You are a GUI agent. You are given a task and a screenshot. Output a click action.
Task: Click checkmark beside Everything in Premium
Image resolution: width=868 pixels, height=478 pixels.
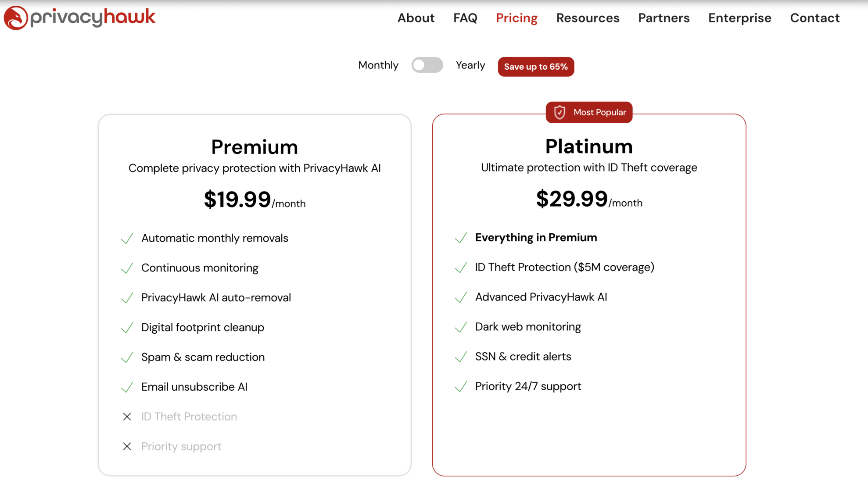tap(461, 238)
